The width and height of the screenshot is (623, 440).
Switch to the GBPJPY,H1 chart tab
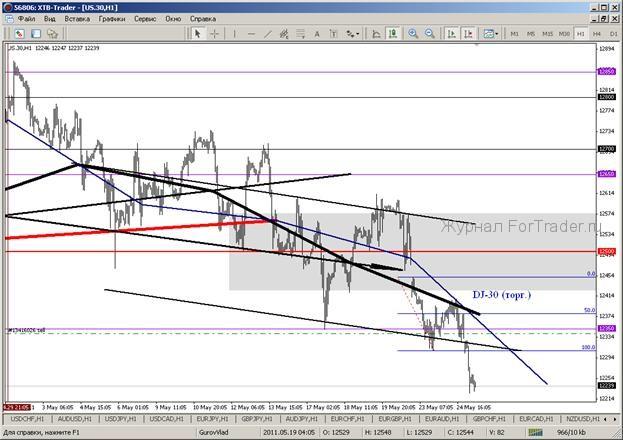(257, 419)
